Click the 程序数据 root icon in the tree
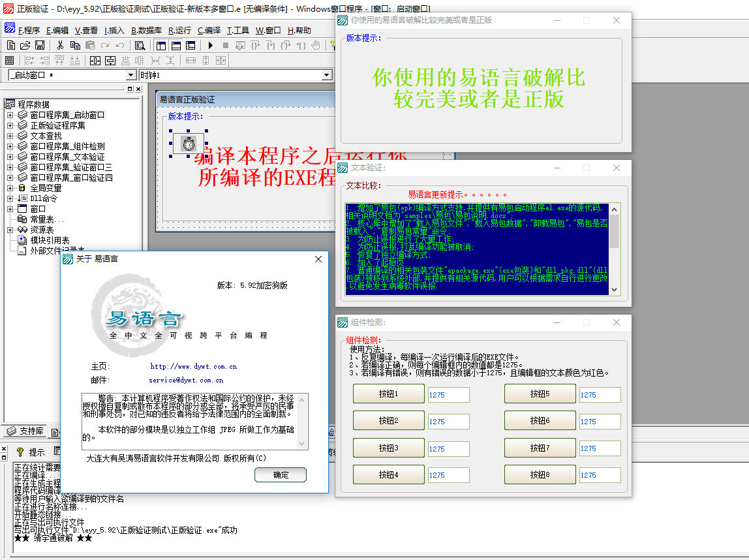Screen dimensions: 749x560 tap(10, 104)
